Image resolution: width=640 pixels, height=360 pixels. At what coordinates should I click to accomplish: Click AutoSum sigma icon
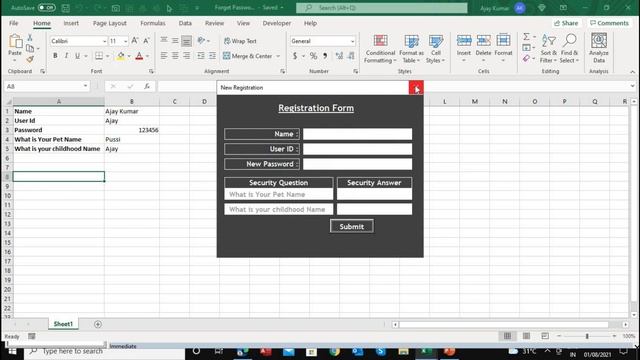(526, 37)
